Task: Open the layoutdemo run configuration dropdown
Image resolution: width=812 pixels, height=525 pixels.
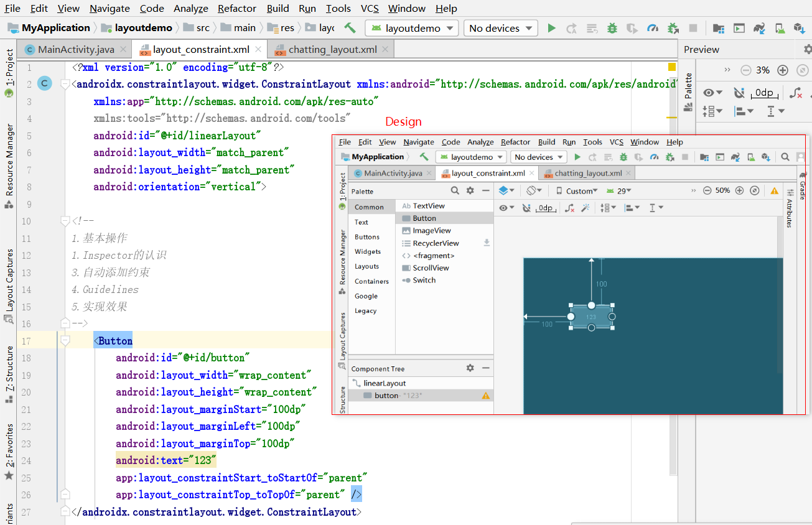Action: [412, 28]
